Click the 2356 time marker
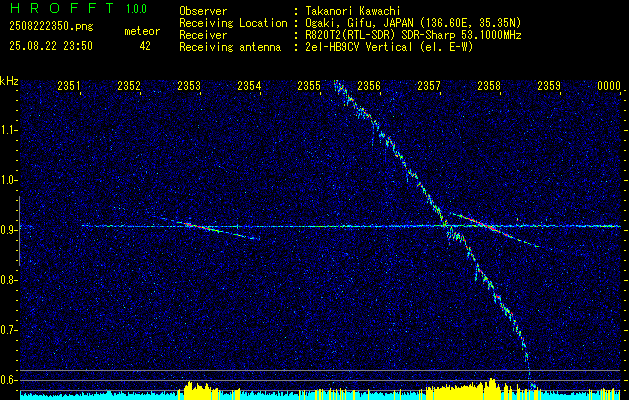Image resolution: width=629 pixels, height=400 pixels. point(369,86)
